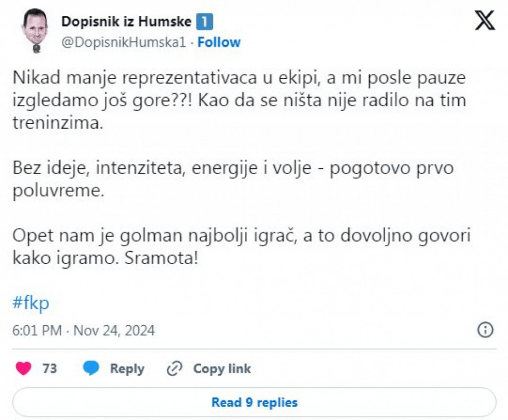This screenshot has width=508, height=420.
Task: Like the tweet with the heart icon
Action: point(23,369)
